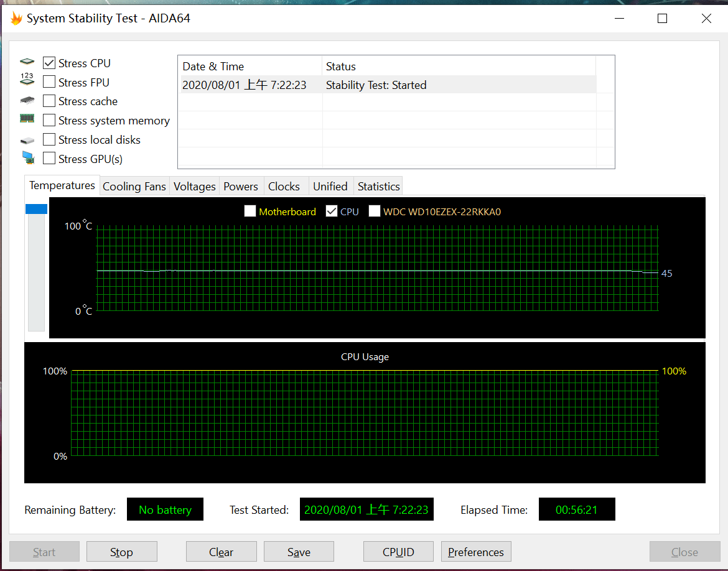Screen dimensions: 728x571
Task: Click the green memory module icon
Action: pos(27,119)
